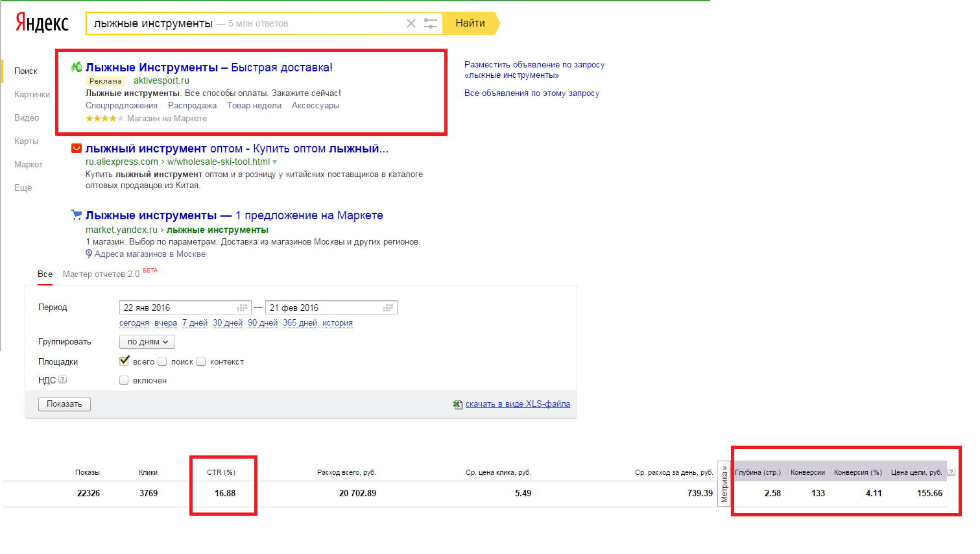Open the Аксессуары sitelink
This screenshot has height=554, width=980.
315,105
